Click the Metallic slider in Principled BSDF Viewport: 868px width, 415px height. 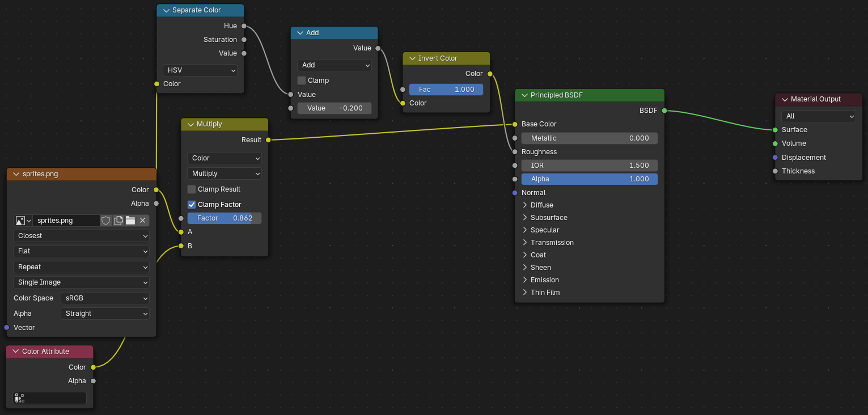point(590,138)
